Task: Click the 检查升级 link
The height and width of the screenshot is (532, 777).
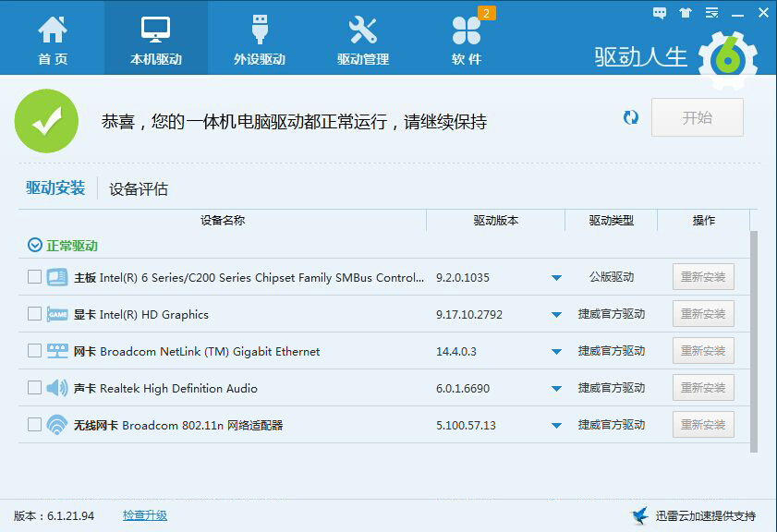Action: [145, 515]
